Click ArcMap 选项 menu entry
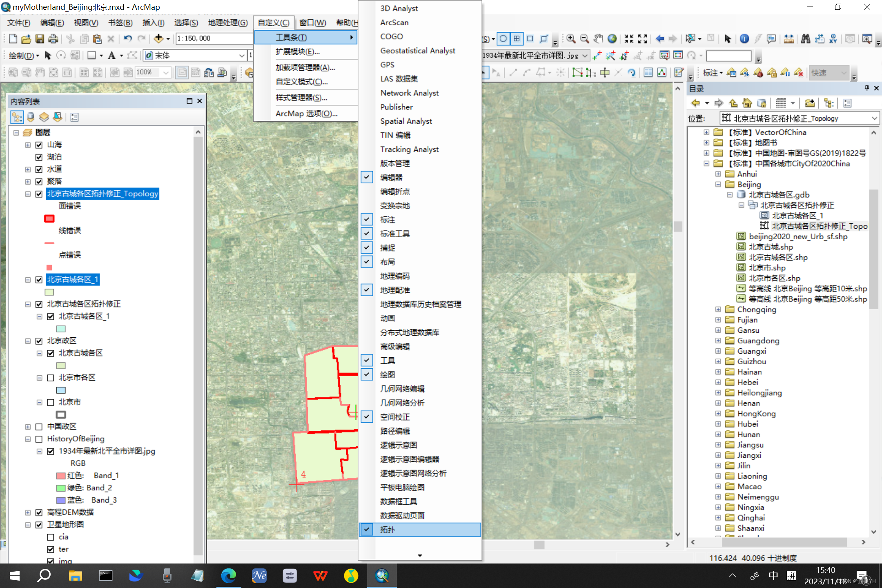The image size is (882, 588). pyautogui.click(x=306, y=114)
